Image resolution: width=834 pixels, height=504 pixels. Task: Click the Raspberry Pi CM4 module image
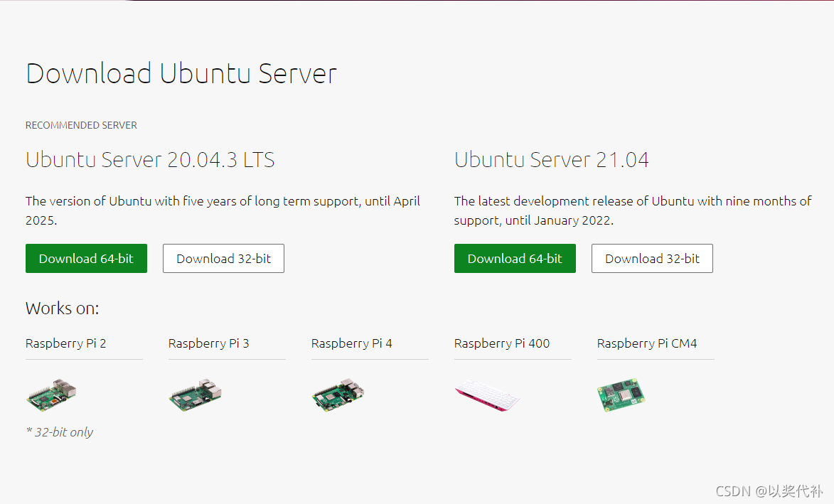point(621,395)
